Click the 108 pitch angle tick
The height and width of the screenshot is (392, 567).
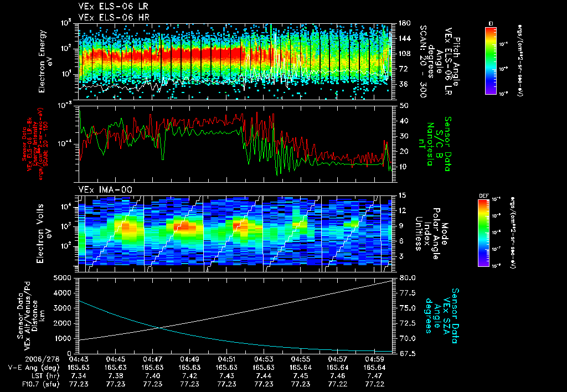404,54
